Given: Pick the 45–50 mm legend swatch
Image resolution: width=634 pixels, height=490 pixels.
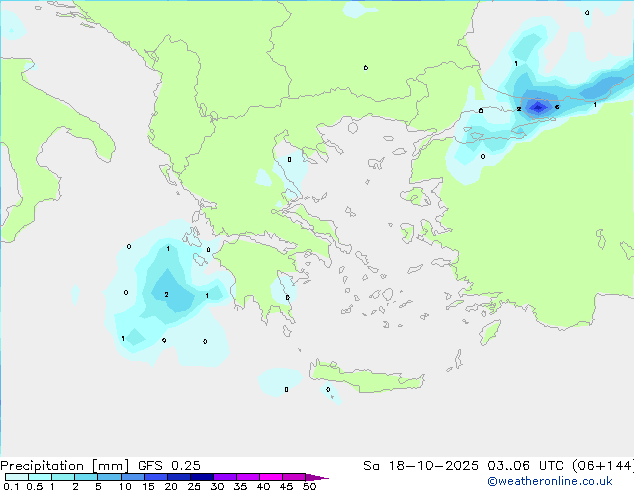Looking at the screenshot, I should (x=294, y=477).
